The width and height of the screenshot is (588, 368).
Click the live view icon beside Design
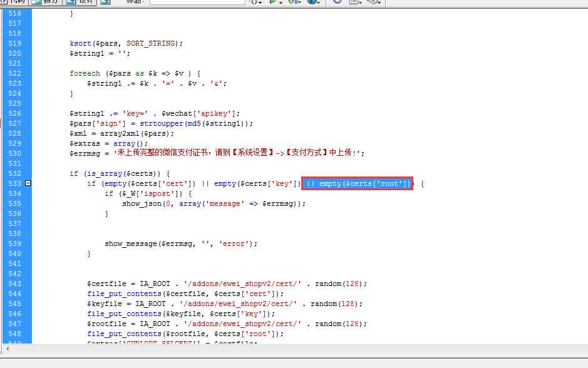point(106,2)
